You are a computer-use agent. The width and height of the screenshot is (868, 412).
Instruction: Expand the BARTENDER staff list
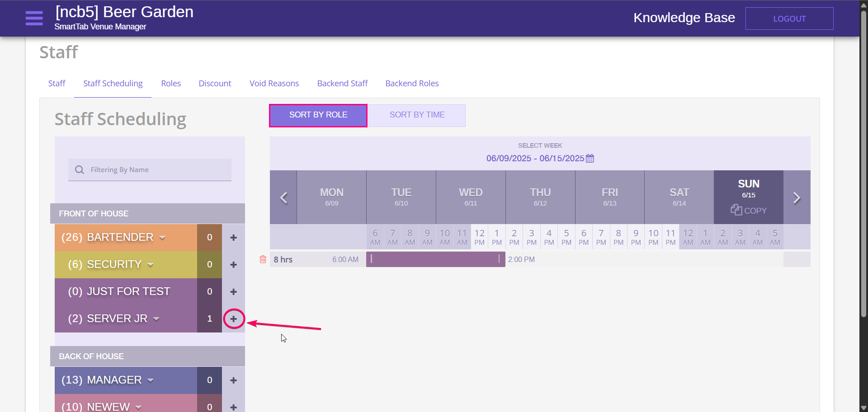click(162, 238)
